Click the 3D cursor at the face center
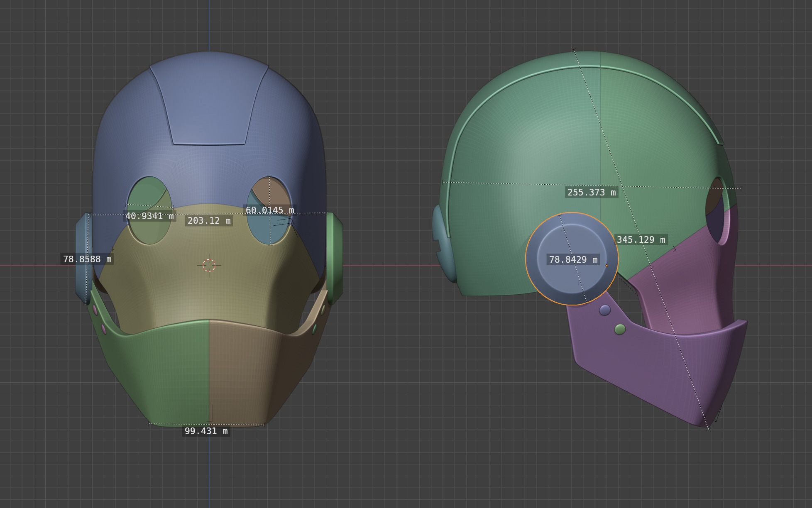The height and width of the screenshot is (508, 812). click(209, 265)
